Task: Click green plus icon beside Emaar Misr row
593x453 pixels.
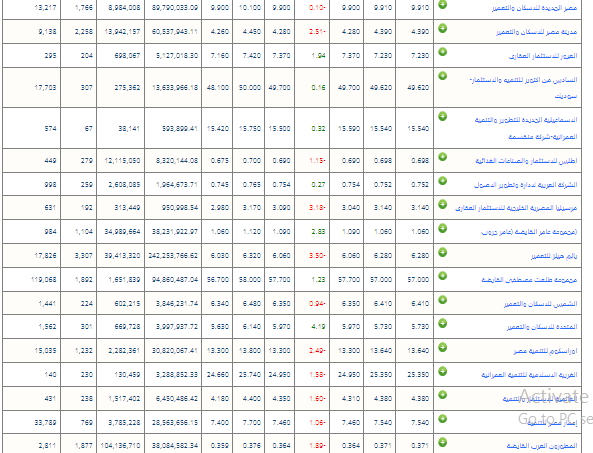Action: coord(442,419)
